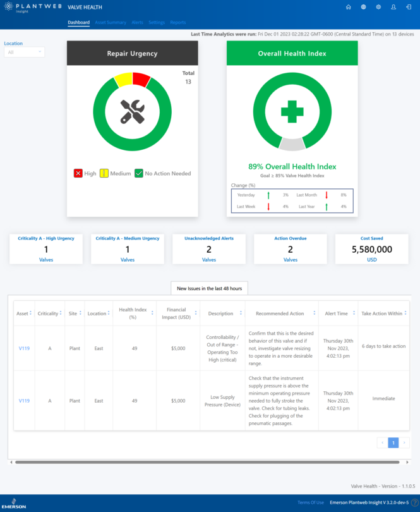Click the globe icon in header
This screenshot has width=420, height=512.
[x=363, y=7]
